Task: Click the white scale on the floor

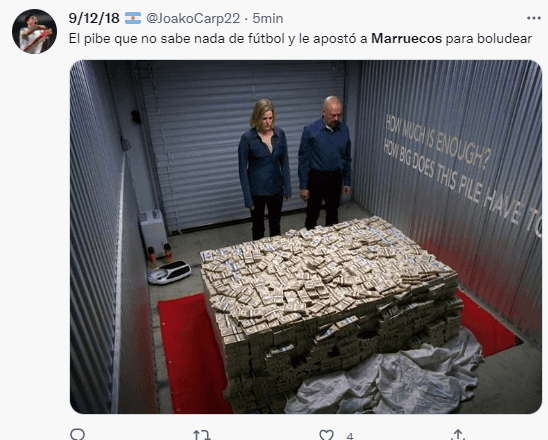Action: (x=170, y=272)
